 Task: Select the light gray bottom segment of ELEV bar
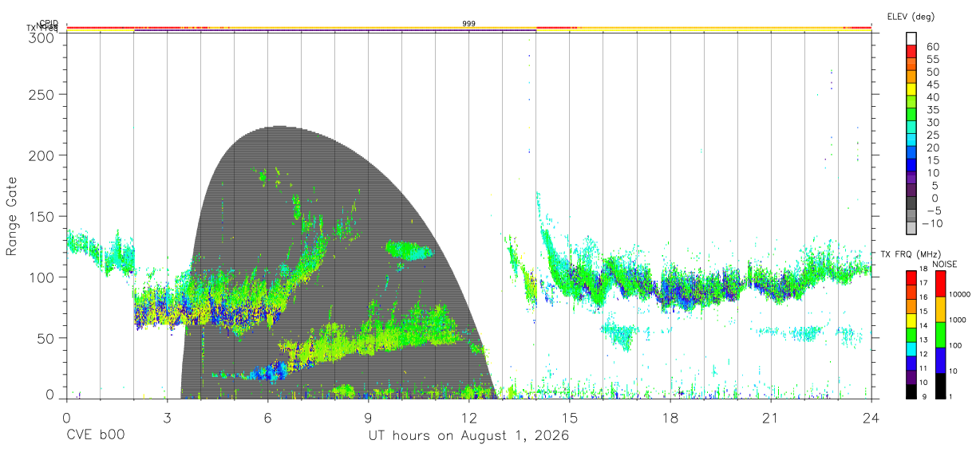pyautogui.click(x=912, y=228)
